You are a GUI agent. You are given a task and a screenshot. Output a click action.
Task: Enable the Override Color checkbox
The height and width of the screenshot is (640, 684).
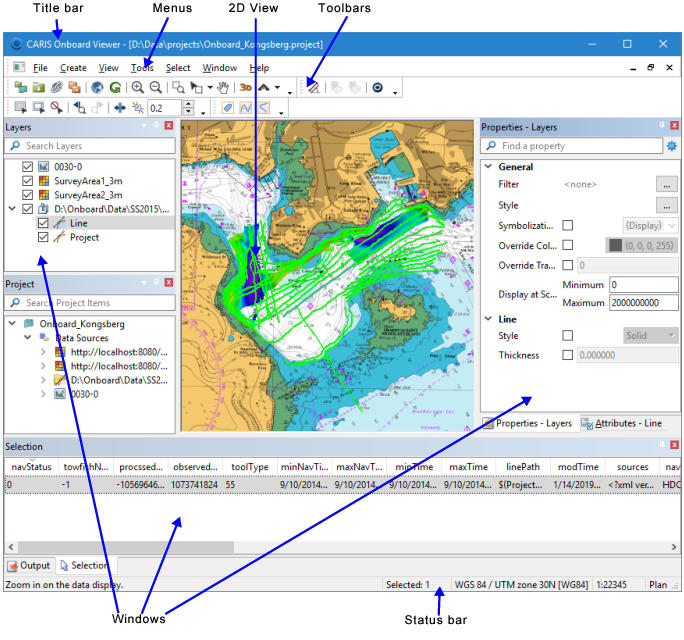coord(568,245)
